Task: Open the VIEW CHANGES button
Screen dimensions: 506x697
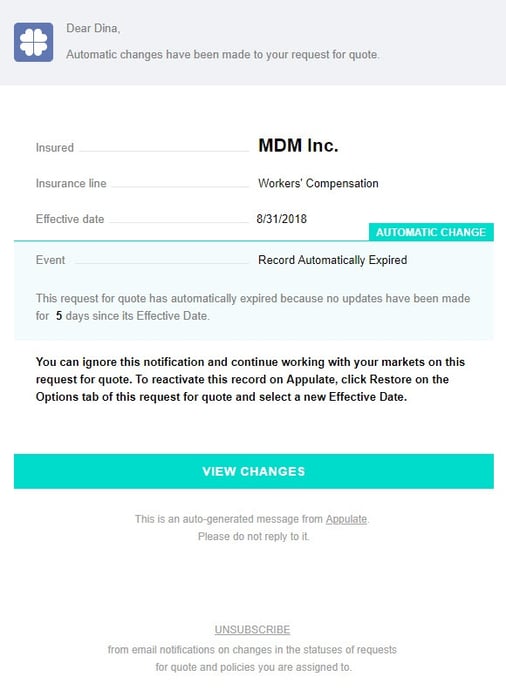Action: click(253, 471)
